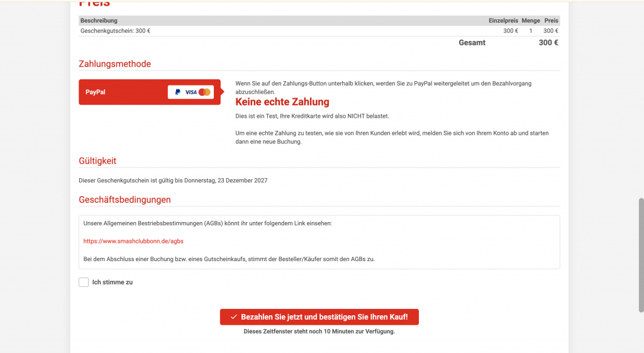Click the 'Ich stimme zu' label text

tap(112, 283)
